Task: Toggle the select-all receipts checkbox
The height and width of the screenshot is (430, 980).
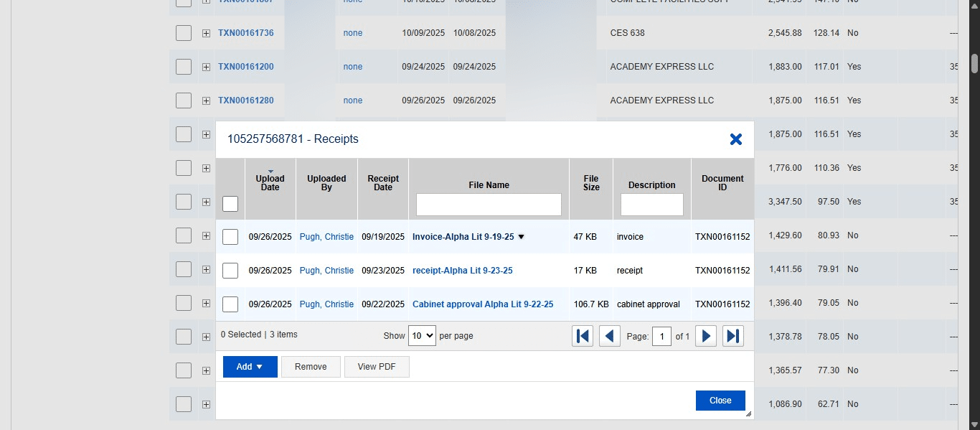Action: coord(230,204)
